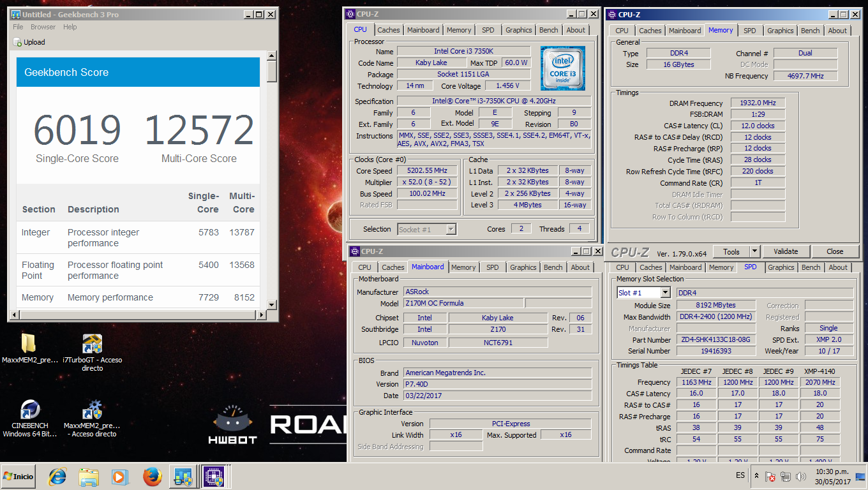Click the XMP-4140 column header in timings table

tap(820, 371)
